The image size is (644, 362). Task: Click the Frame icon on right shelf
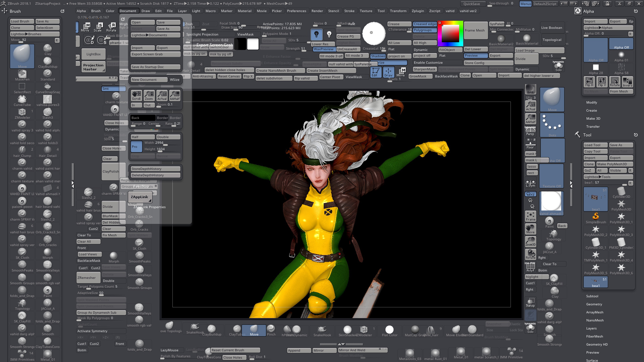(x=530, y=216)
